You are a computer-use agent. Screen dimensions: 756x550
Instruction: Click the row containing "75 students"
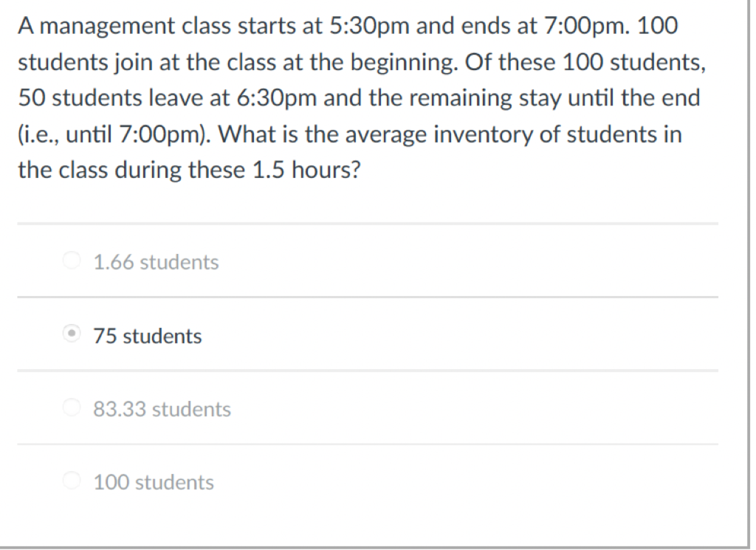coord(369,336)
